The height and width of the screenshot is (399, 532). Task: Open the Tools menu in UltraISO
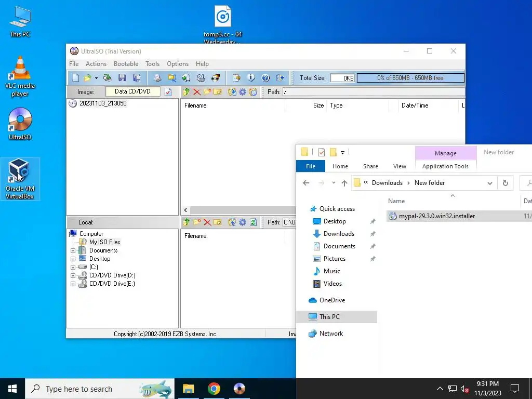[x=152, y=64]
